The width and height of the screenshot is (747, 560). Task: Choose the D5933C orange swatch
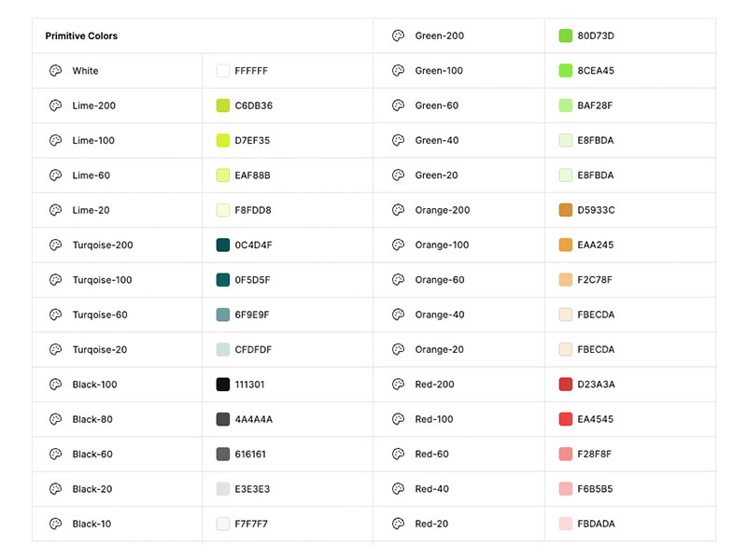[566, 210]
